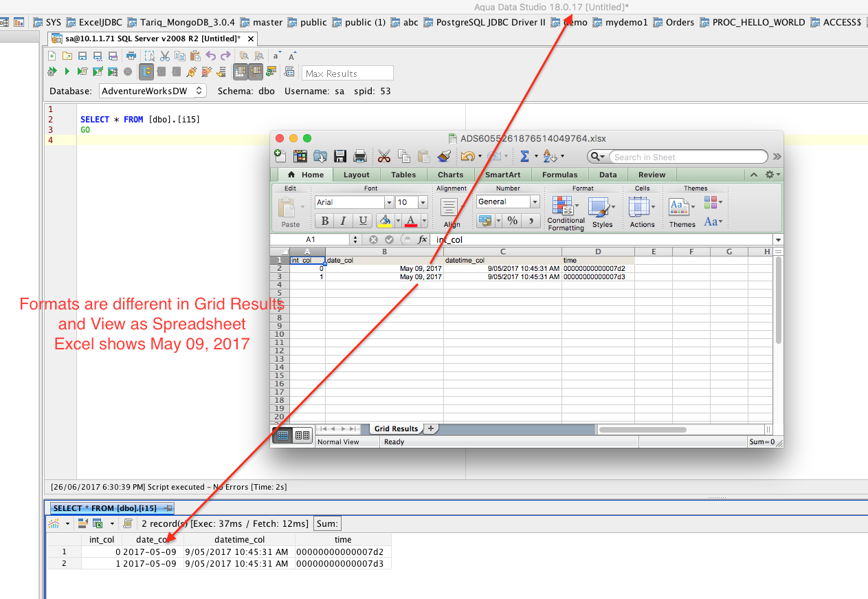Select the Data ribbon tab
The image size is (868, 599).
pyautogui.click(x=608, y=175)
